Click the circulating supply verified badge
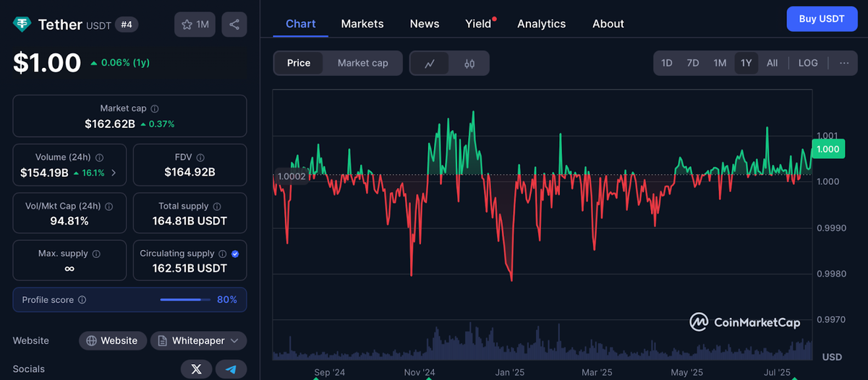The width and height of the screenshot is (868, 380). click(x=235, y=254)
